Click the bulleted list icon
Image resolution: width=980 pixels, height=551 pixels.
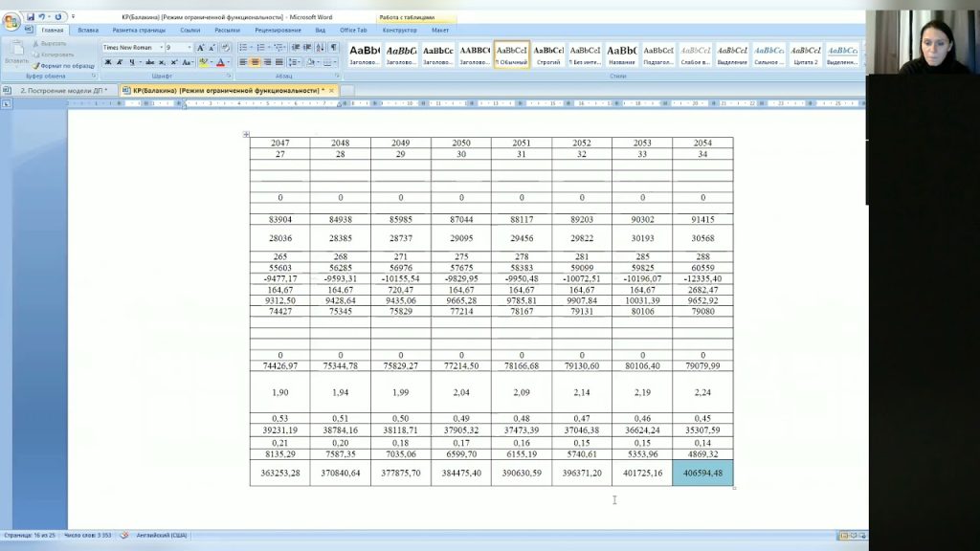pos(242,47)
